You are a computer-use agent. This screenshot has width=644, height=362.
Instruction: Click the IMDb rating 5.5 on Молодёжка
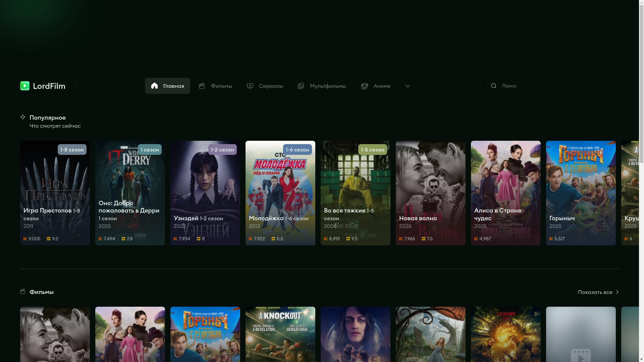click(x=277, y=239)
